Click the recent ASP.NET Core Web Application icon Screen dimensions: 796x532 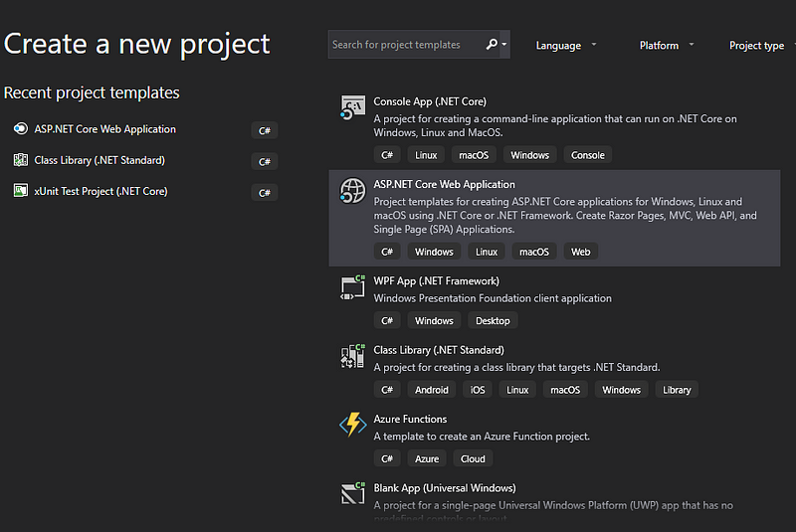[20, 129]
